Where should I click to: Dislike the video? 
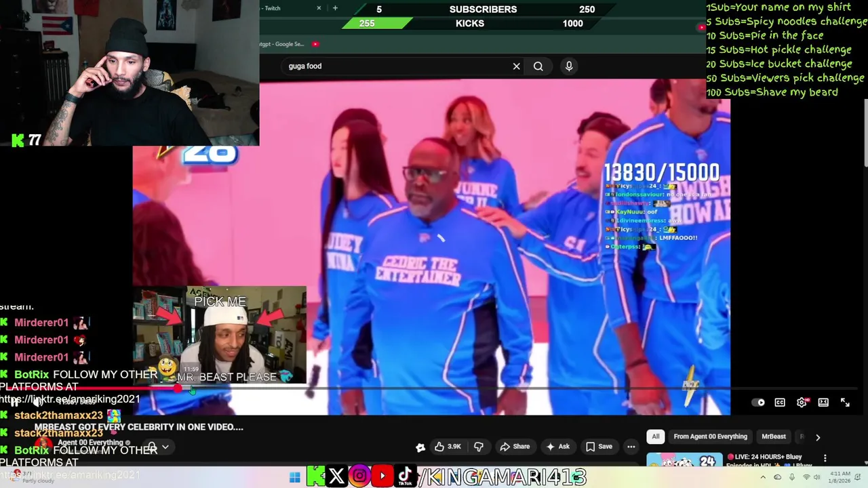pos(479,447)
